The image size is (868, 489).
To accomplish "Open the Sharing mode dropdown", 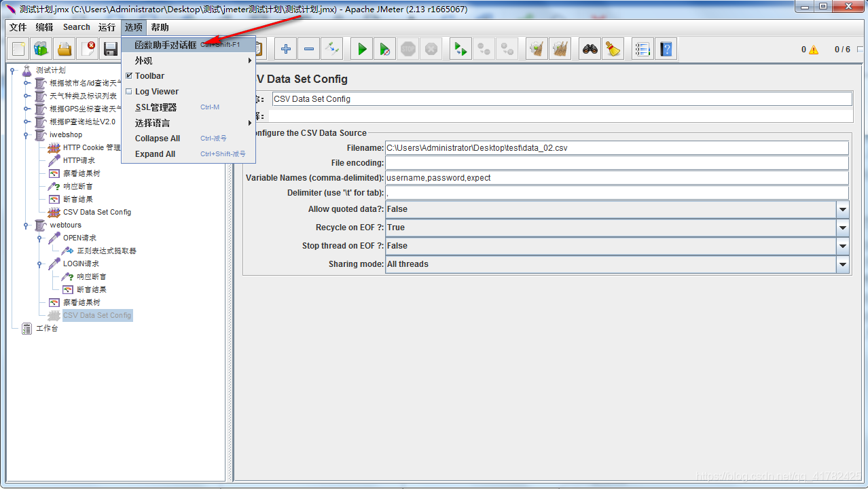I will [843, 264].
